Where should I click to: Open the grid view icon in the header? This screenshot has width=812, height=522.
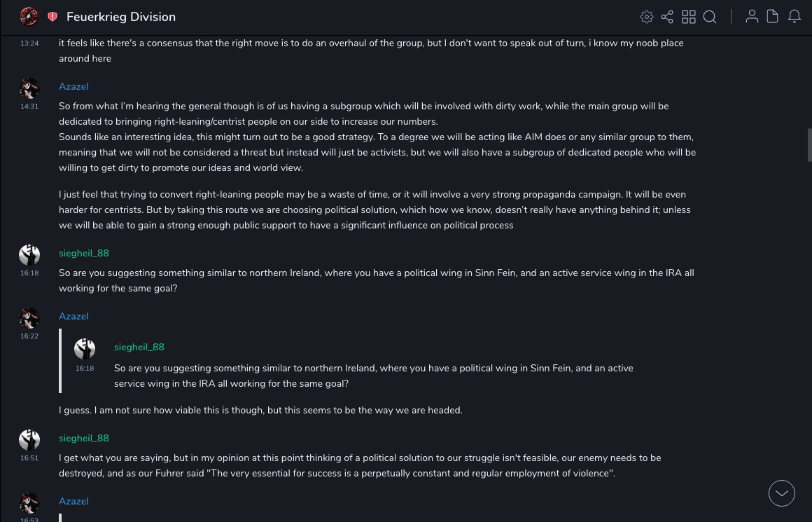pos(689,17)
